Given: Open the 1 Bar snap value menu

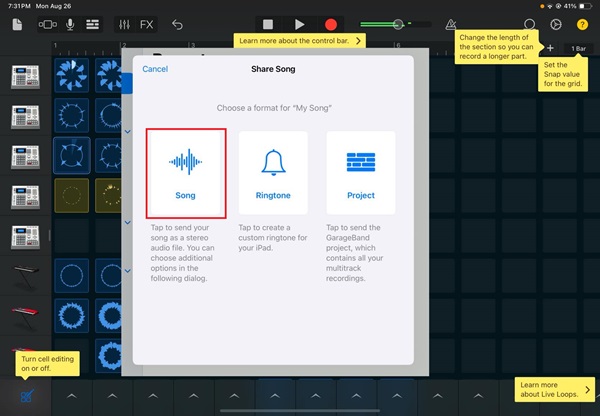Looking at the screenshot, I should point(579,48).
